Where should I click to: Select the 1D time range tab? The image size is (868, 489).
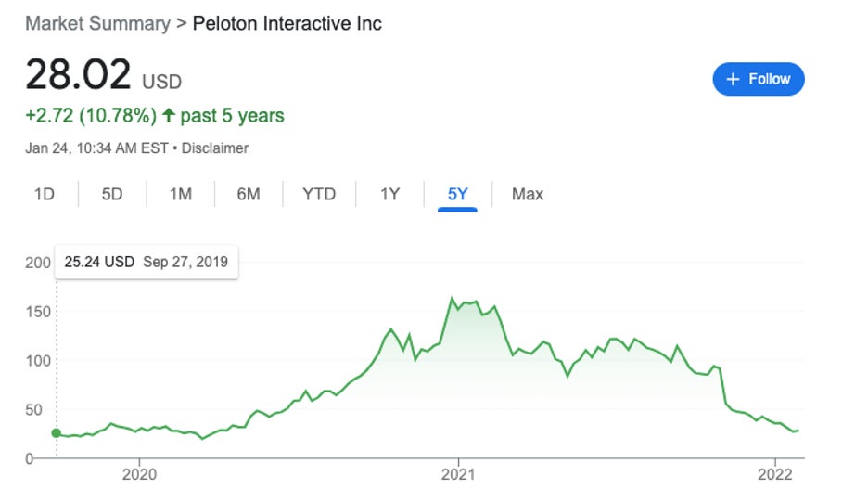tap(44, 194)
